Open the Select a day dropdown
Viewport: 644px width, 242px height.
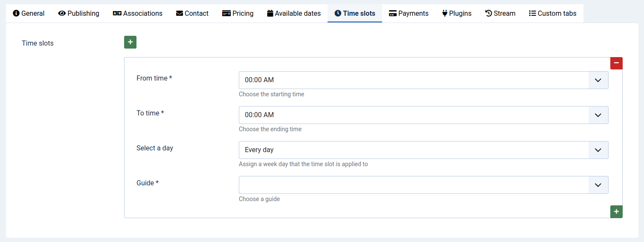tap(423, 150)
